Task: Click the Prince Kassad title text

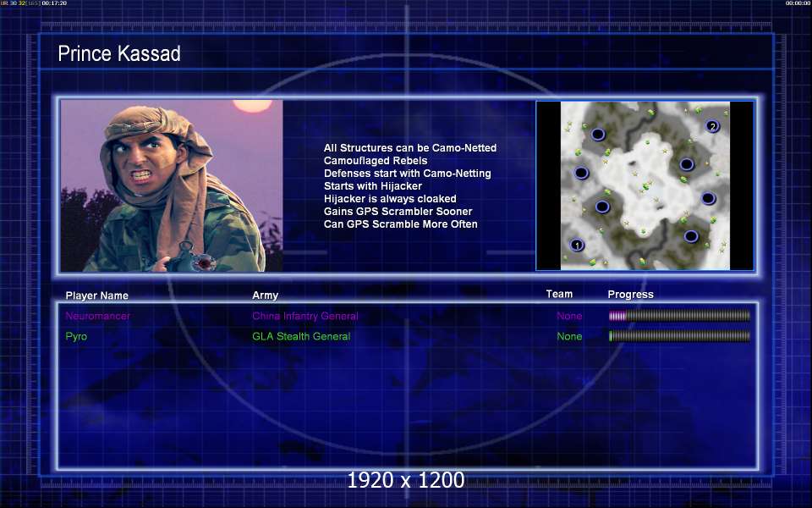Action: point(119,53)
